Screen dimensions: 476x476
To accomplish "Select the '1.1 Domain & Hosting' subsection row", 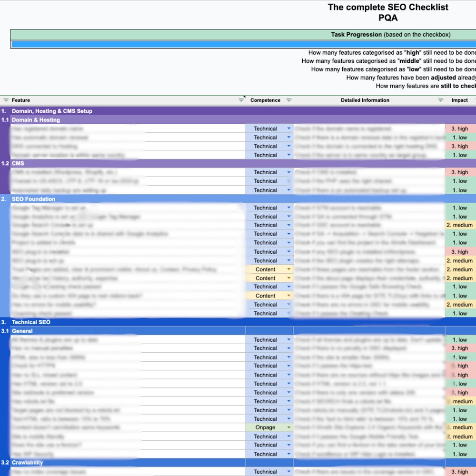I will point(238,120).
